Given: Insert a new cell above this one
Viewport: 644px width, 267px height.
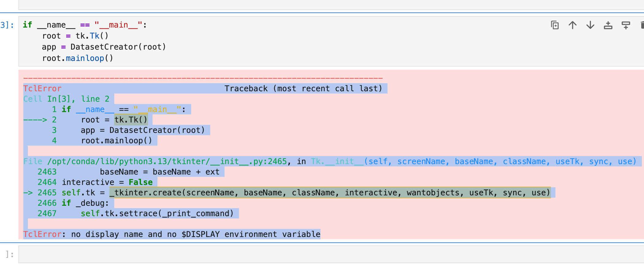Looking at the screenshot, I should pos(608,25).
